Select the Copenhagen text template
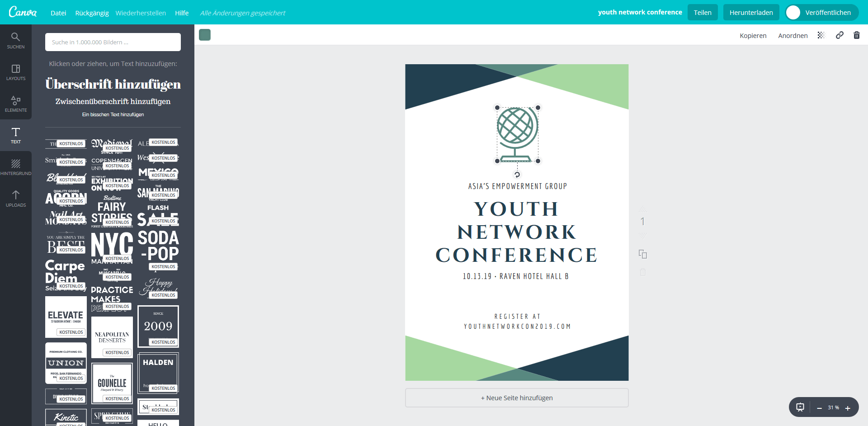 coord(112,164)
